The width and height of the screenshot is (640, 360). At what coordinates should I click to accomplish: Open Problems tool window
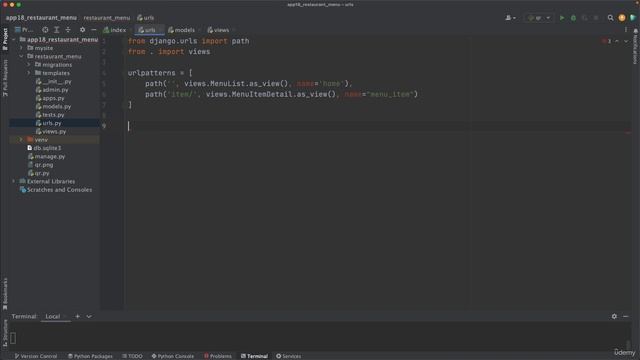point(218,356)
